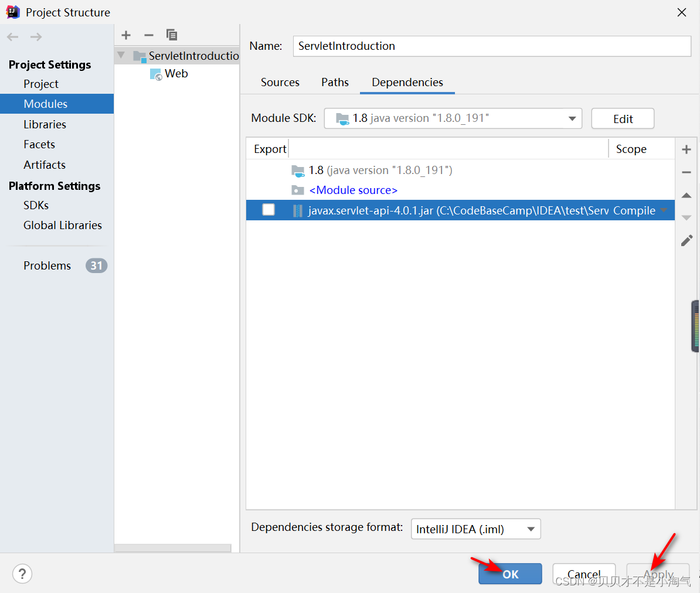Add a new module with plus icon
The height and width of the screenshot is (593, 700).
126,35
